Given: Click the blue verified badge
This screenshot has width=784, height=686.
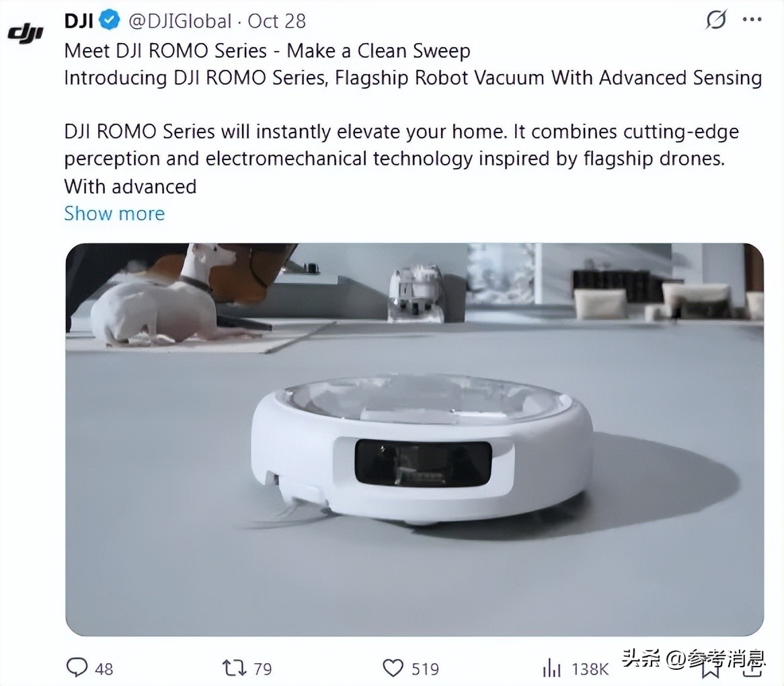Looking at the screenshot, I should point(109,20).
